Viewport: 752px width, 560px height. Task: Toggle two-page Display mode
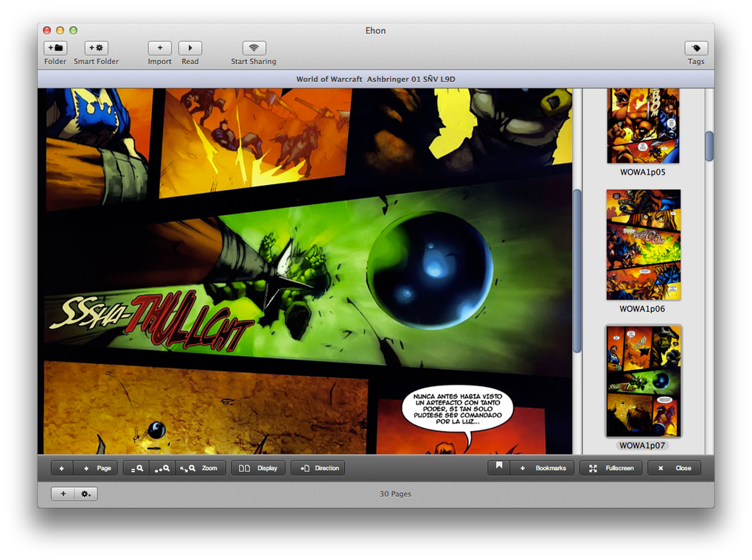(258, 468)
